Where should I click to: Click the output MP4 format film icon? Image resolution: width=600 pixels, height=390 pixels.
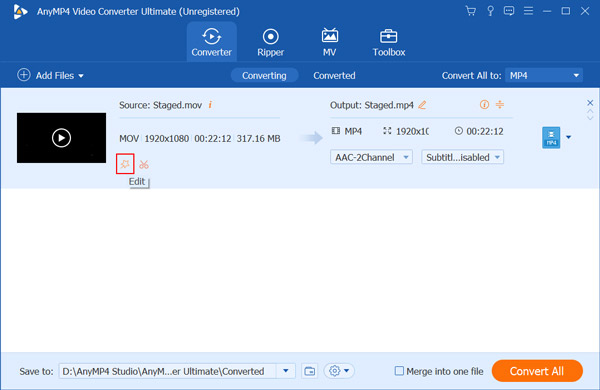click(x=336, y=131)
